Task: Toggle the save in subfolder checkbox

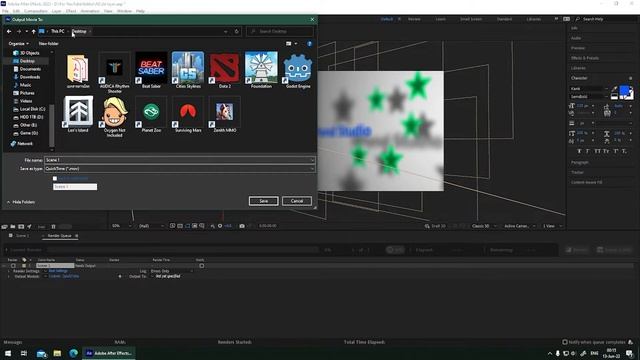Action: click(x=55, y=178)
